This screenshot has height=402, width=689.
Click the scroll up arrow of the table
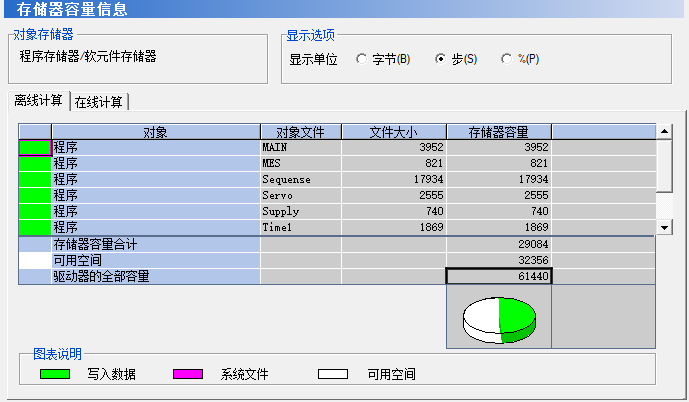665,131
